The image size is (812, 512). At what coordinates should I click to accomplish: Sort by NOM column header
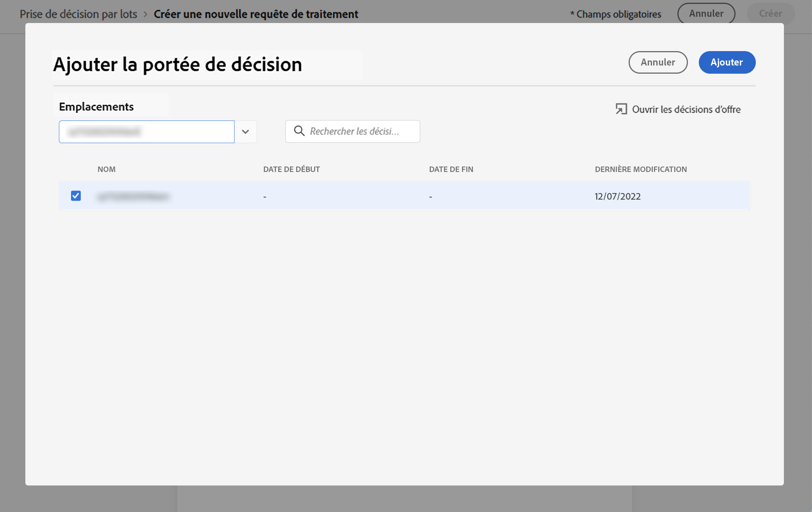pos(107,169)
